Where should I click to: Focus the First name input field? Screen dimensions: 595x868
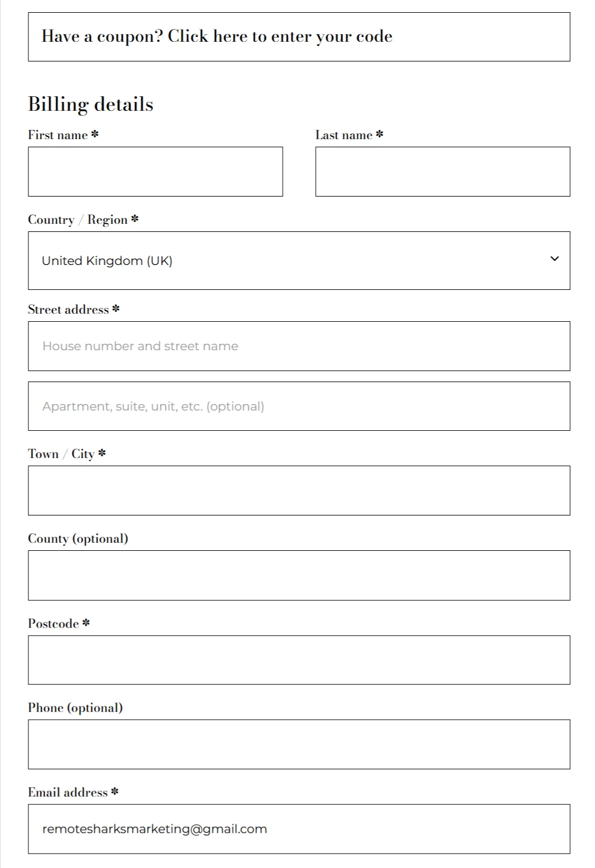point(155,172)
